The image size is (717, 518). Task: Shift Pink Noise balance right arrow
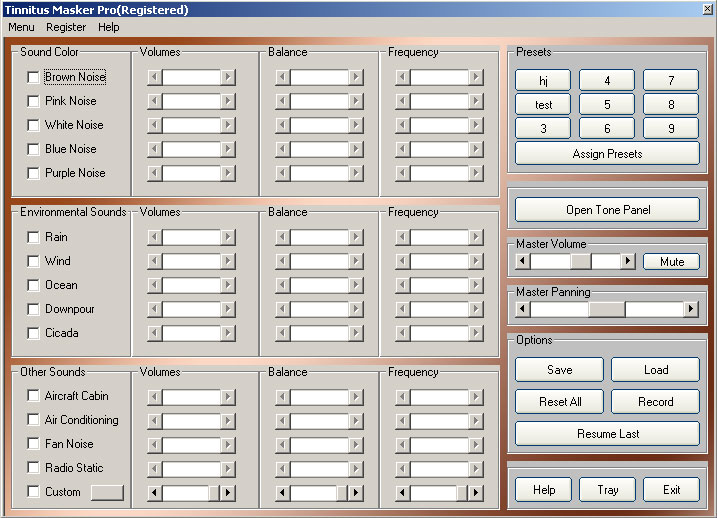356,101
